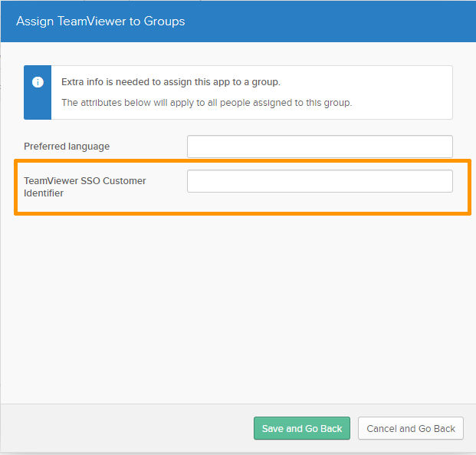Click the word Groups in the header
Image resolution: width=476 pixels, height=455 pixels.
164,21
